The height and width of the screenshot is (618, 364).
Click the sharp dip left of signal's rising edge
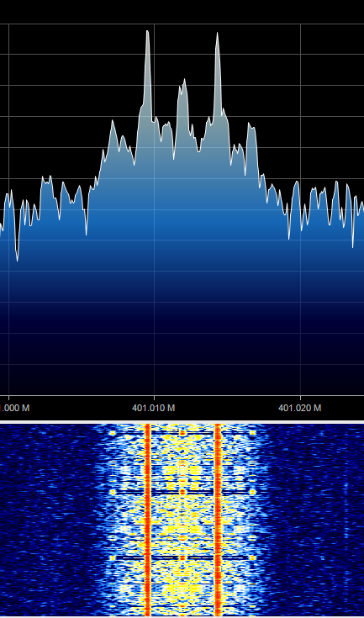[x=87, y=234]
